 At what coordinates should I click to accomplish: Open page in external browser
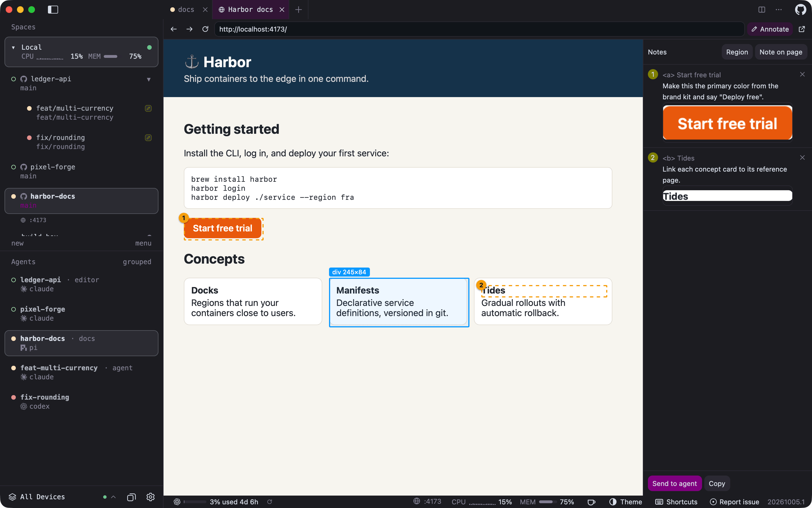(802, 29)
